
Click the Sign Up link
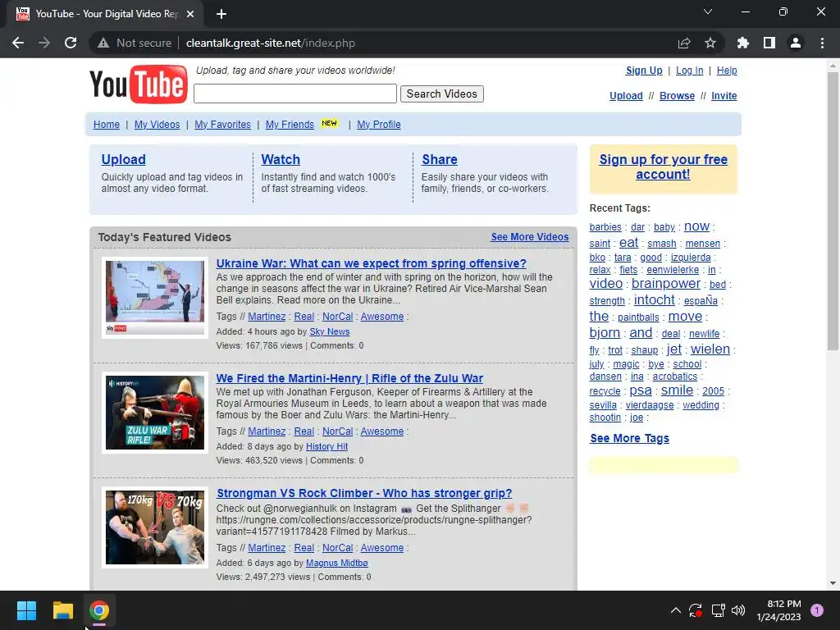tap(644, 71)
